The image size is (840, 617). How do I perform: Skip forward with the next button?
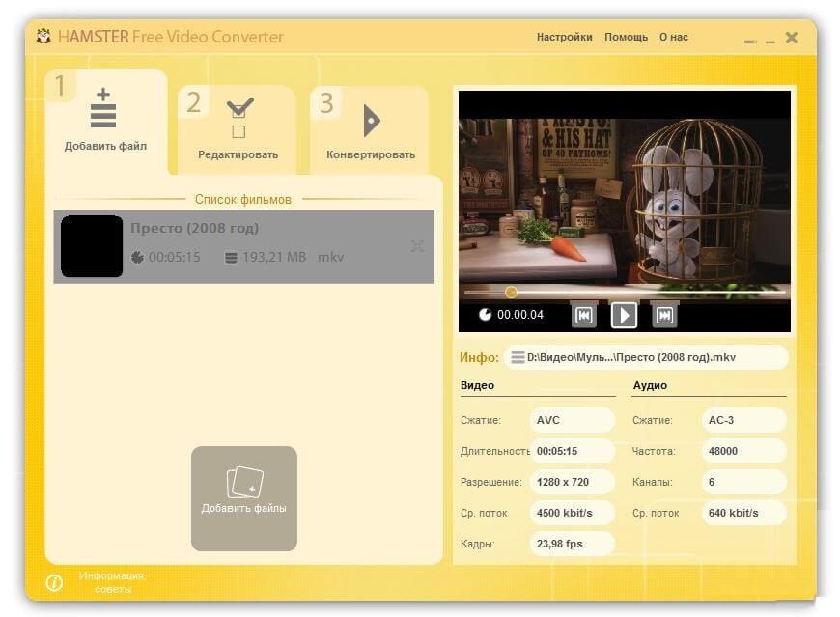tap(664, 315)
